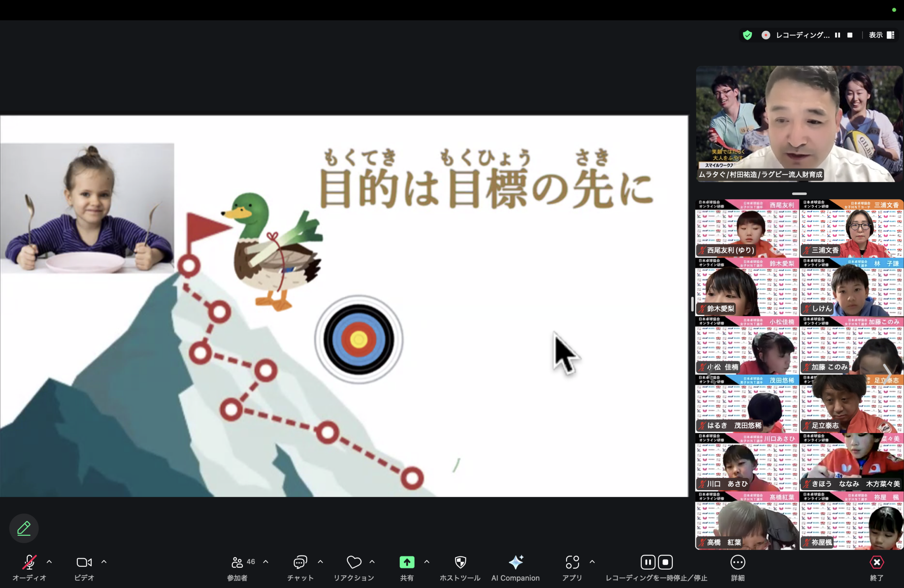Open the リアクション reactions heart icon
Screen dimensions: 904x588
353,563
